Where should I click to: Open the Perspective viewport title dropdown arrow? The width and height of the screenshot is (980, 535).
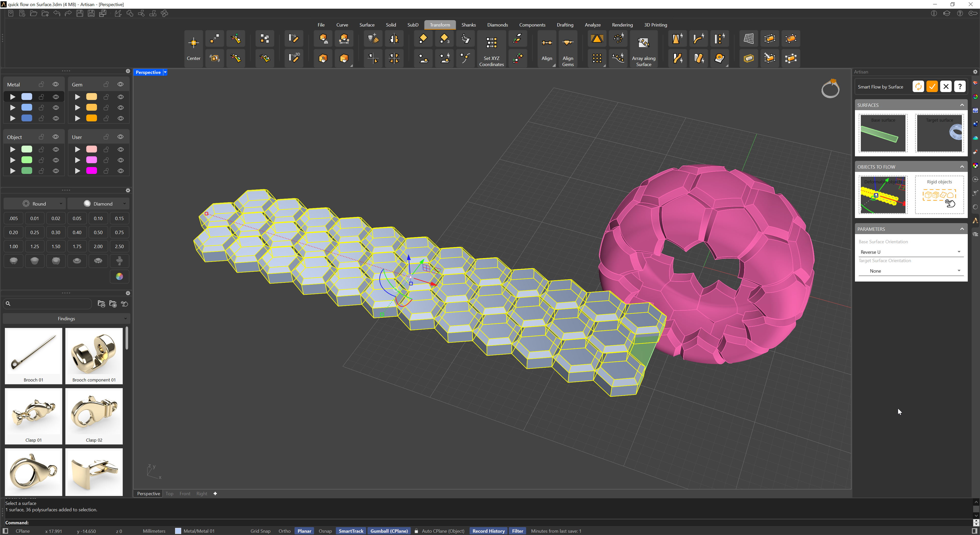pyautogui.click(x=165, y=72)
